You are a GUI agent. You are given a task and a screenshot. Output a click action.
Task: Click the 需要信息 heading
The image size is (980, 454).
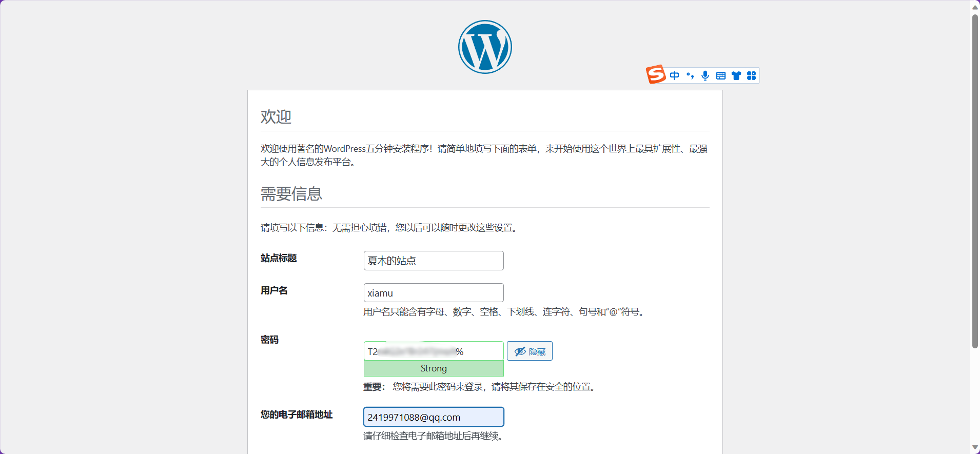click(291, 194)
